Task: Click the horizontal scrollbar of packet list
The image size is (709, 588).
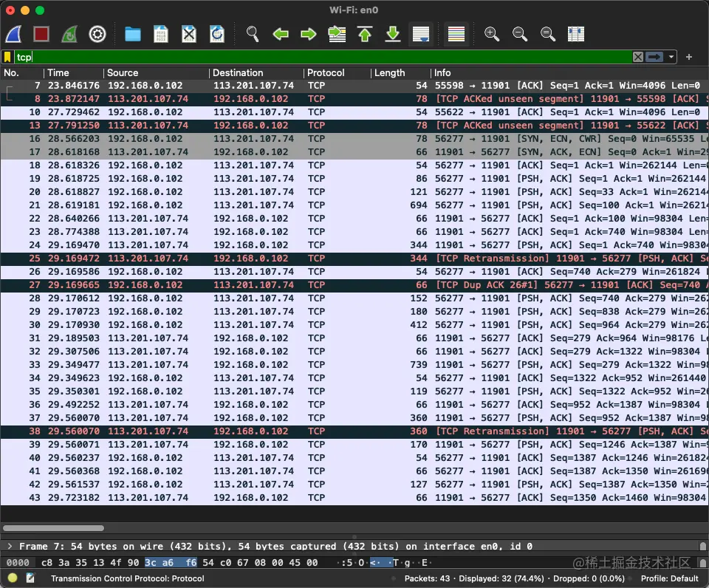Action: click(x=53, y=528)
